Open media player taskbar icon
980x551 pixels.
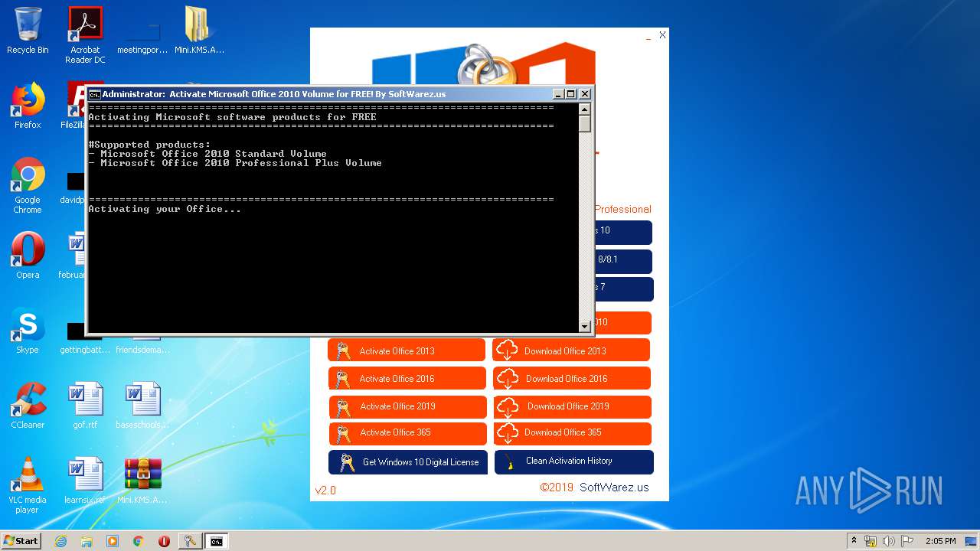click(113, 541)
